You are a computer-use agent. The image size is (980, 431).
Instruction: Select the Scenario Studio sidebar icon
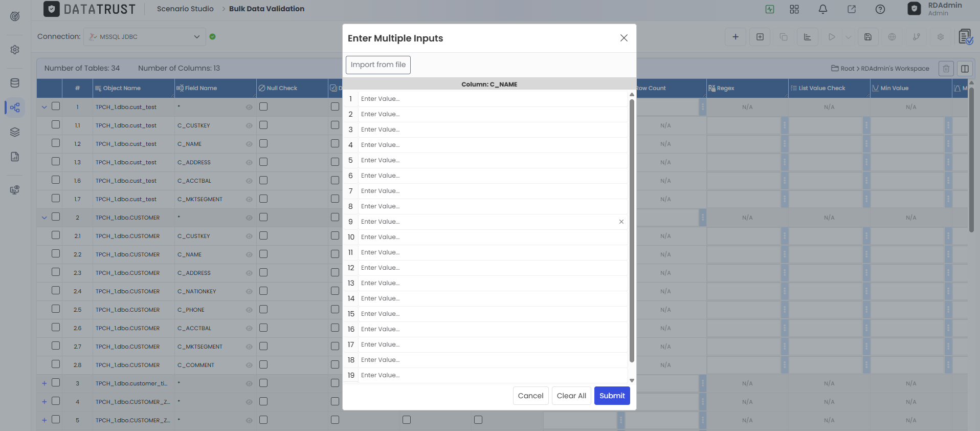click(15, 107)
